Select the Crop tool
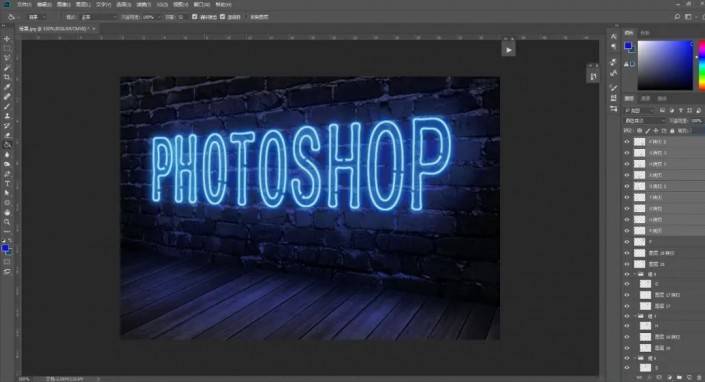This screenshot has height=382, width=705. click(x=7, y=77)
